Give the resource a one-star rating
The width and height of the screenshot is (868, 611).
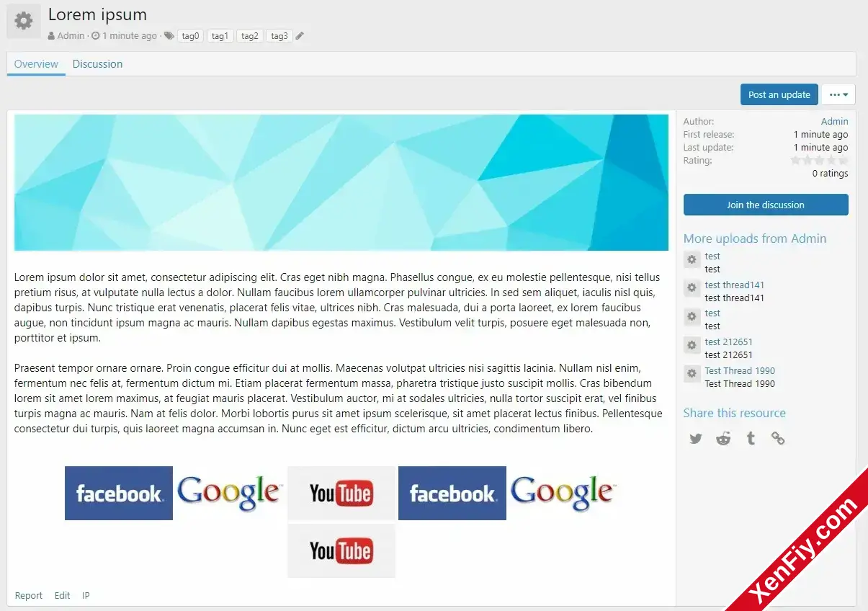point(796,161)
